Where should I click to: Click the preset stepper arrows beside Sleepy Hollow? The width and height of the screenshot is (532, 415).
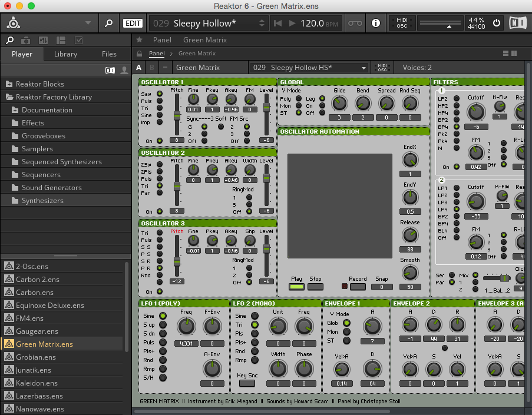tap(262, 23)
